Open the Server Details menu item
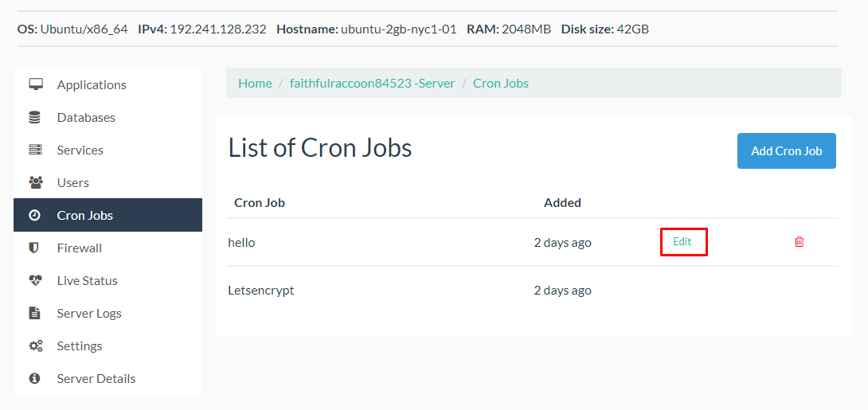This screenshot has width=868, height=410. [x=96, y=378]
